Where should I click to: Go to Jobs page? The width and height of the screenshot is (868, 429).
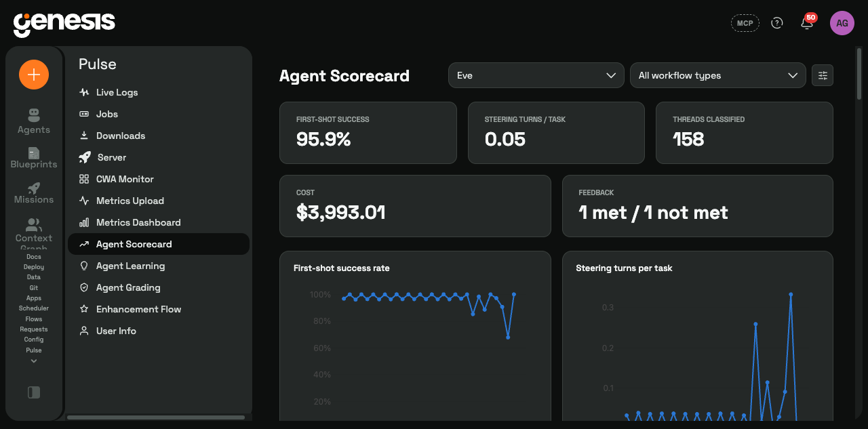click(x=159, y=114)
